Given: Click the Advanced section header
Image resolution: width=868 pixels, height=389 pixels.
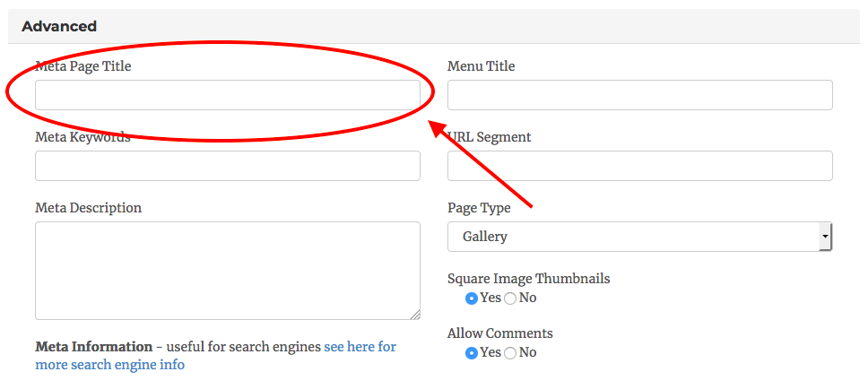Looking at the screenshot, I should (59, 27).
